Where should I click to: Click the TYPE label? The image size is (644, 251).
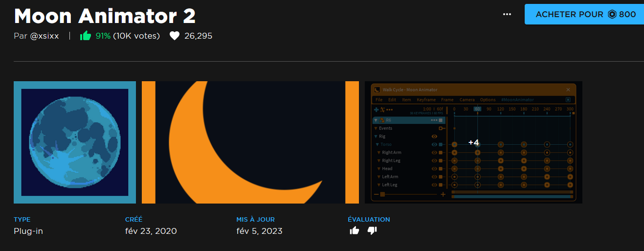click(22, 220)
